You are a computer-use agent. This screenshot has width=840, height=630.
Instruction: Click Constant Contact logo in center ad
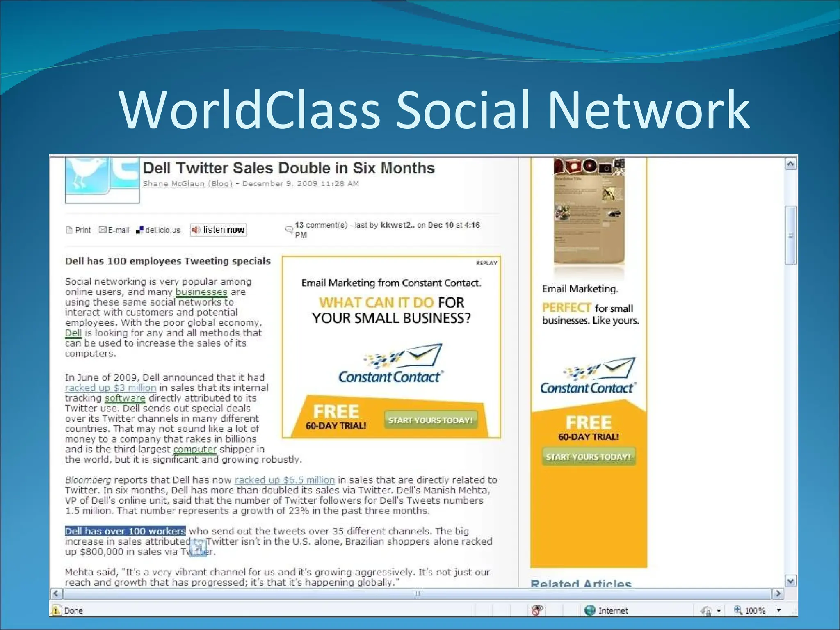391,364
